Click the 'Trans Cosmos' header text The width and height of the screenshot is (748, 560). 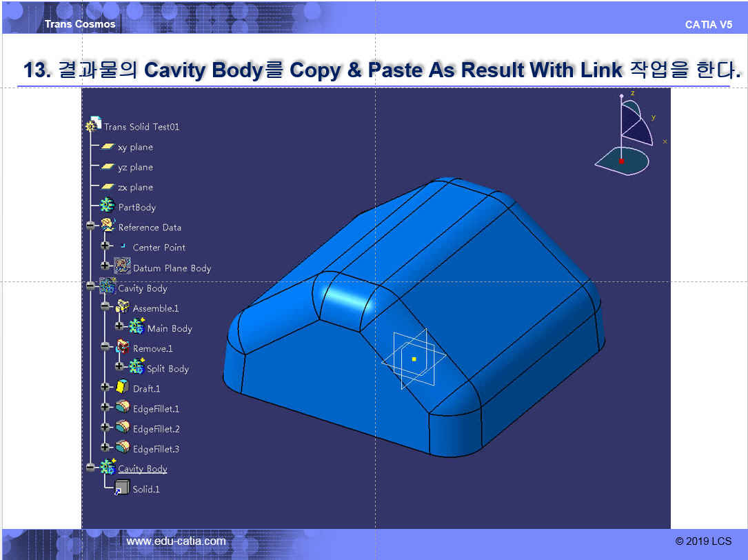click(80, 24)
